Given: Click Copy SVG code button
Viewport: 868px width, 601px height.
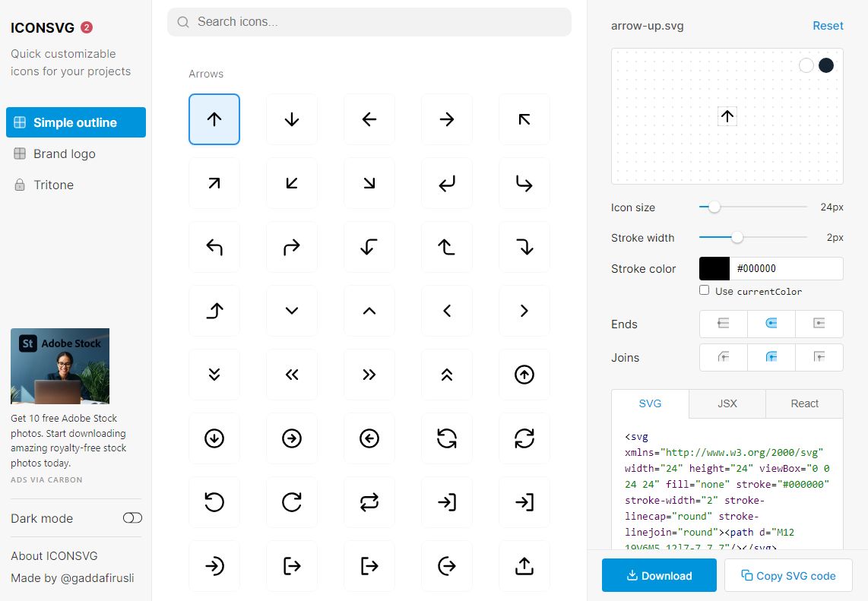Looking at the screenshot, I should click(x=788, y=575).
